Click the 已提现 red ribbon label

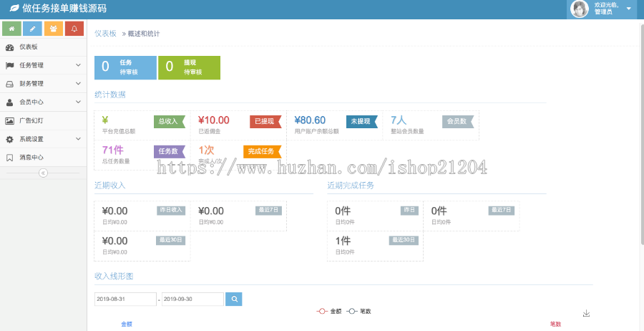coord(265,122)
